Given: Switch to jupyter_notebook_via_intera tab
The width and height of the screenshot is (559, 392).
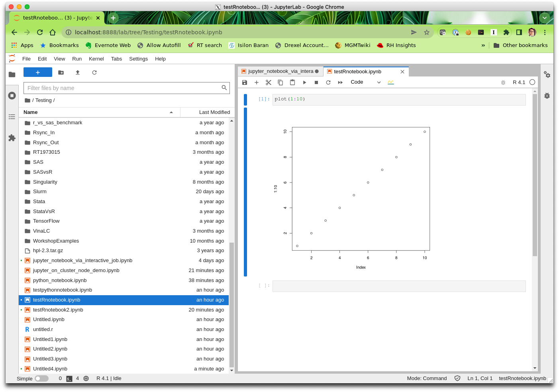Looking at the screenshot, I should [280, 71].
